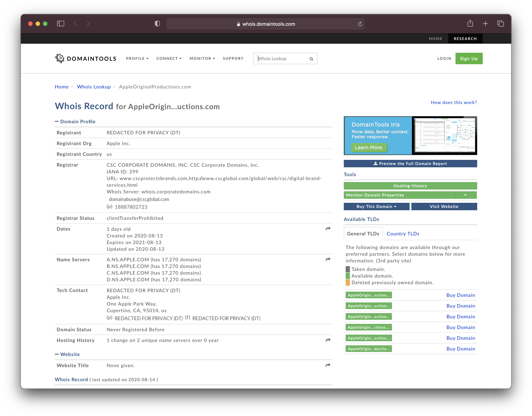Click the Expires on 2021-08-13 text

pyautogui.click(x=134, y=242)
